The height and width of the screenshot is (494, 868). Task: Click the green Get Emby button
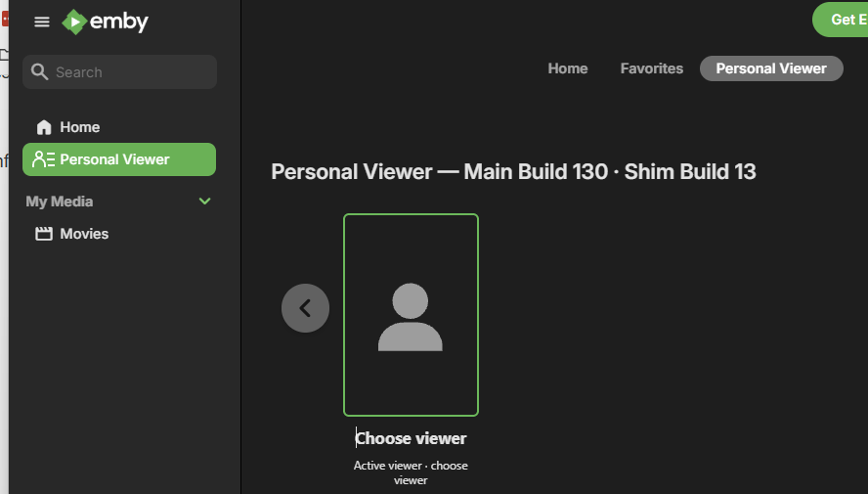tap(841, 20)
